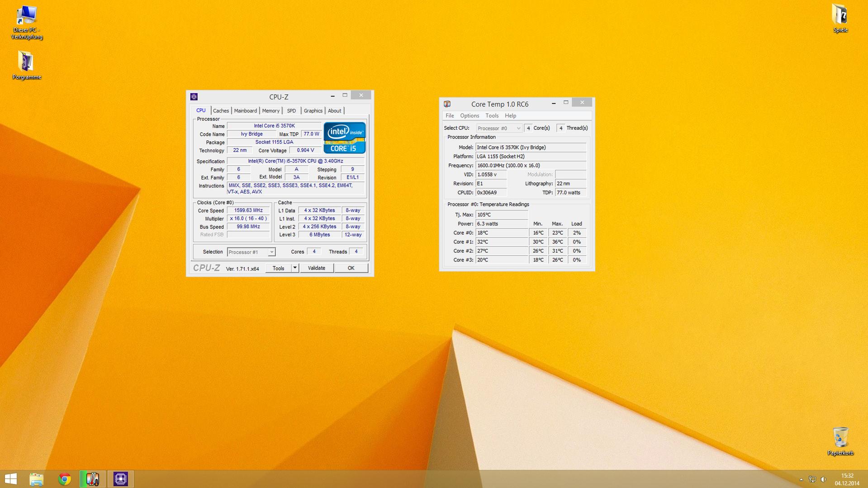Click the Core Temp Model field

coord(531,147)
